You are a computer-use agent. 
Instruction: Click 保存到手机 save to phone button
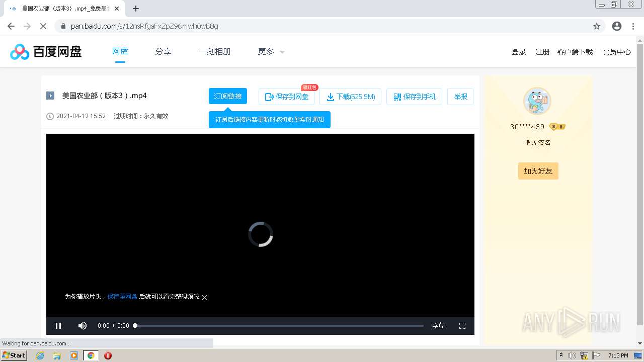[415, 97]
